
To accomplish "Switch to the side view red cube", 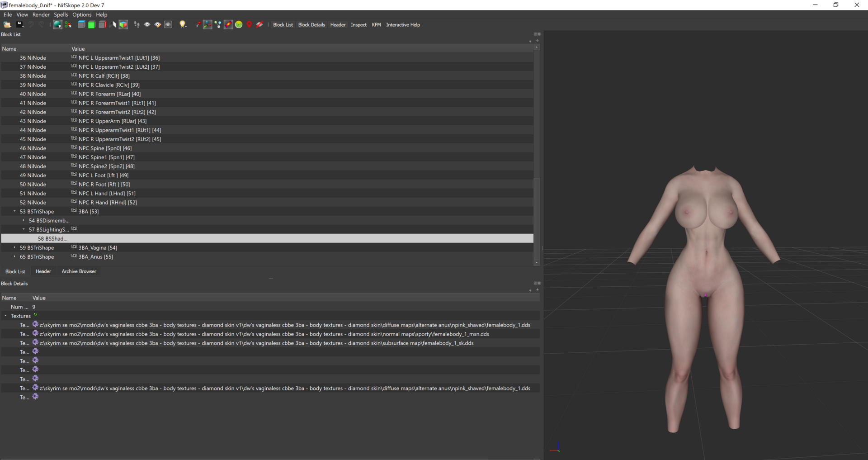I will (103, 25).
